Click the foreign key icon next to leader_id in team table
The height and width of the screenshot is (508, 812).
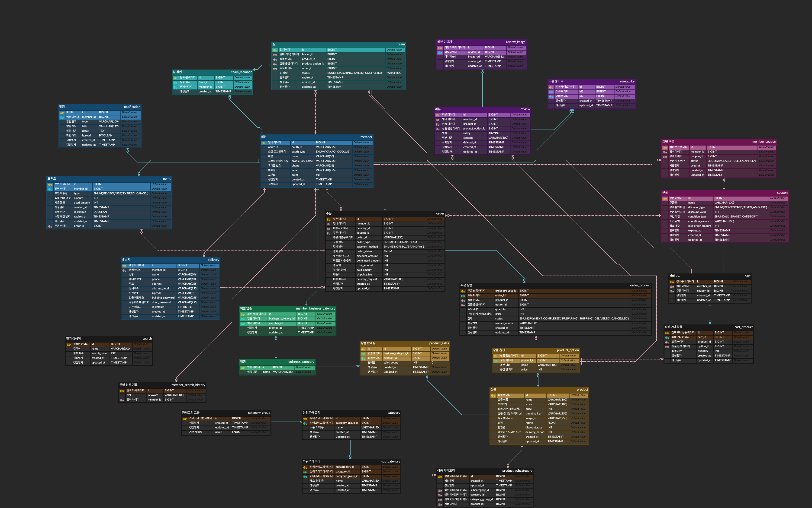click(275, 55)
